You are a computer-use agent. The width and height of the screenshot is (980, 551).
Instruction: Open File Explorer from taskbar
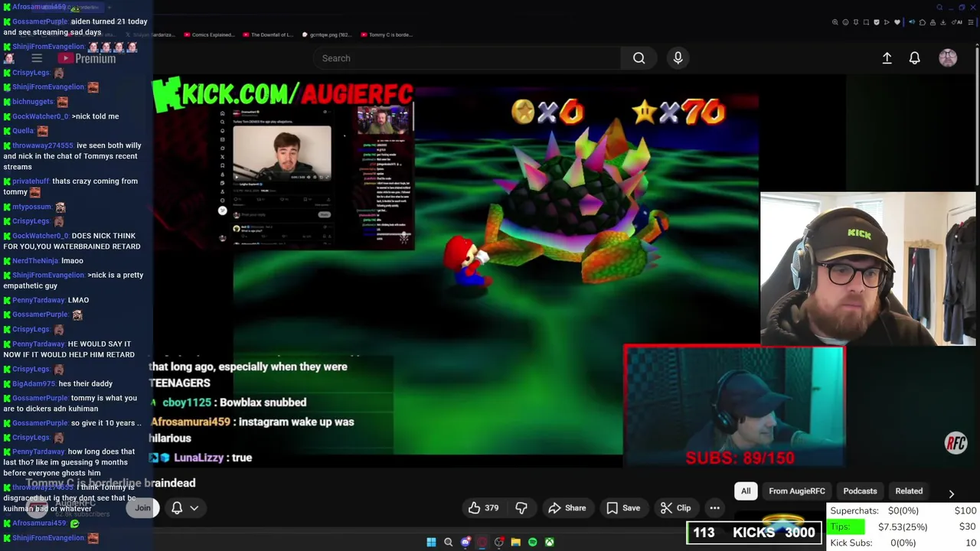(515, 543)
